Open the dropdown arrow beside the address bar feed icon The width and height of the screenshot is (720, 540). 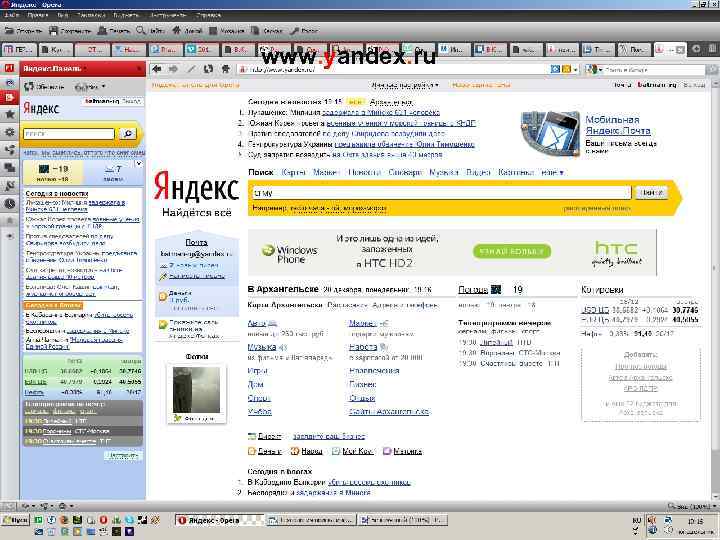coord(575,70)
